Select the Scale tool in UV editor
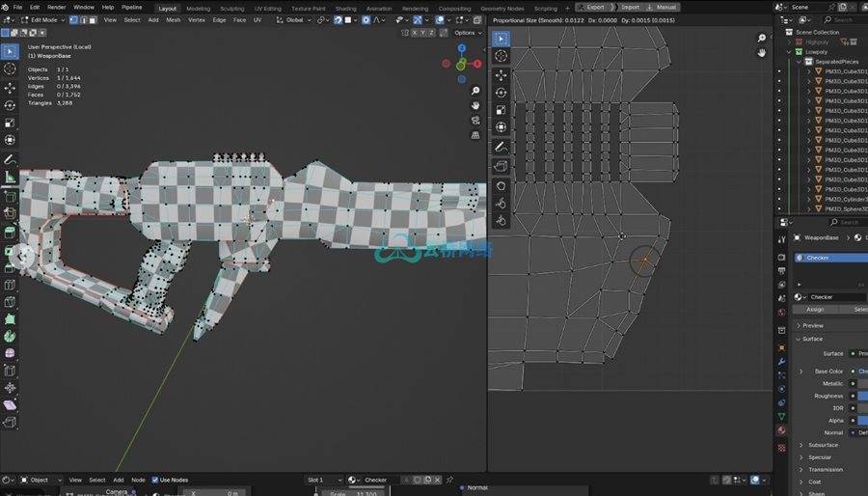Screen dimensions: 868x496 tap(501, 110)
